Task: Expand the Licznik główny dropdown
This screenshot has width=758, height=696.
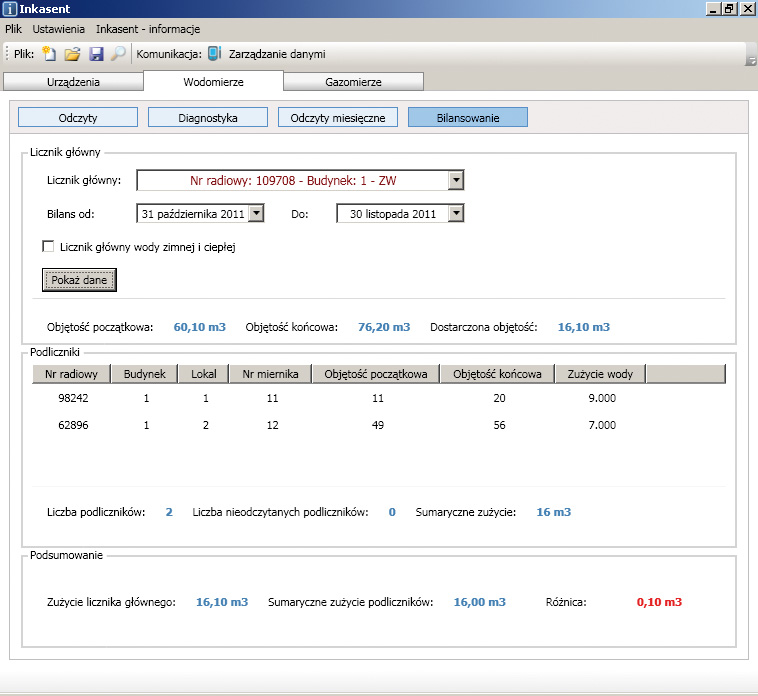Action: coord(455,180)
